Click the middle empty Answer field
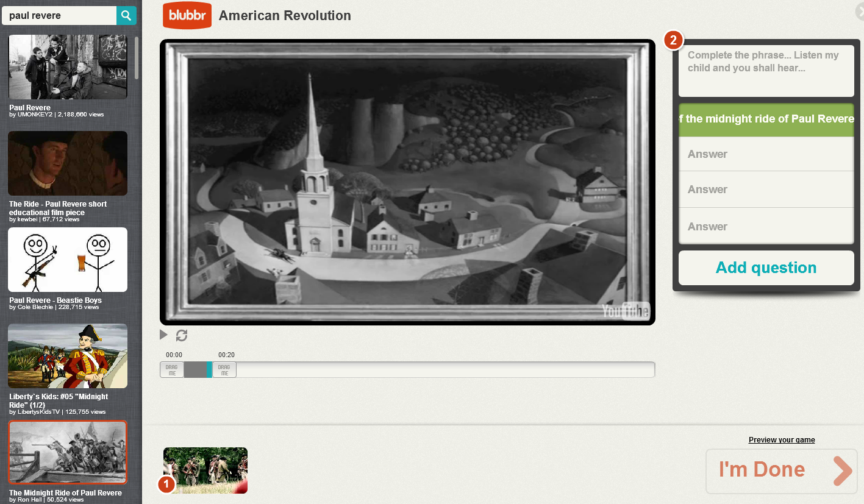This screenshot has height=504, width=864. click(766, 190)
